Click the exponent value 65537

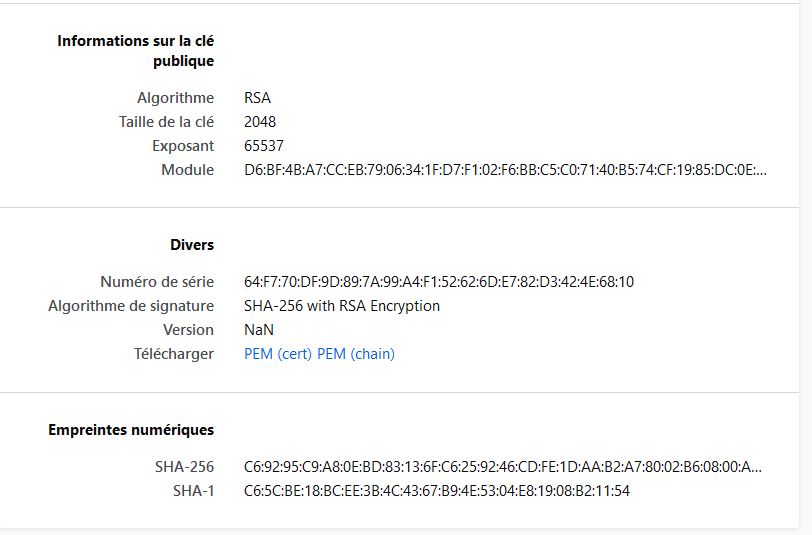264,146
